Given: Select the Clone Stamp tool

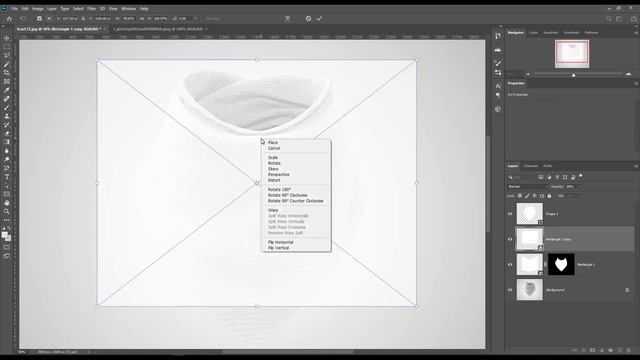Looking at the screenshot, I should [7, 116].
